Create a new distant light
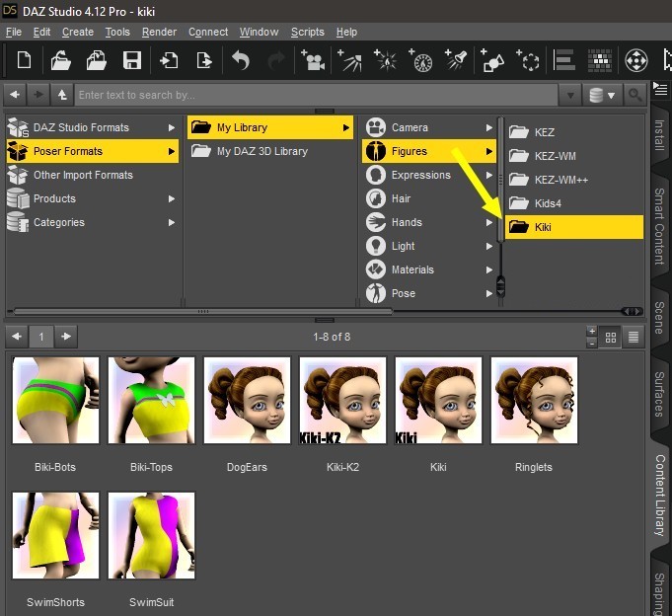 349,60
